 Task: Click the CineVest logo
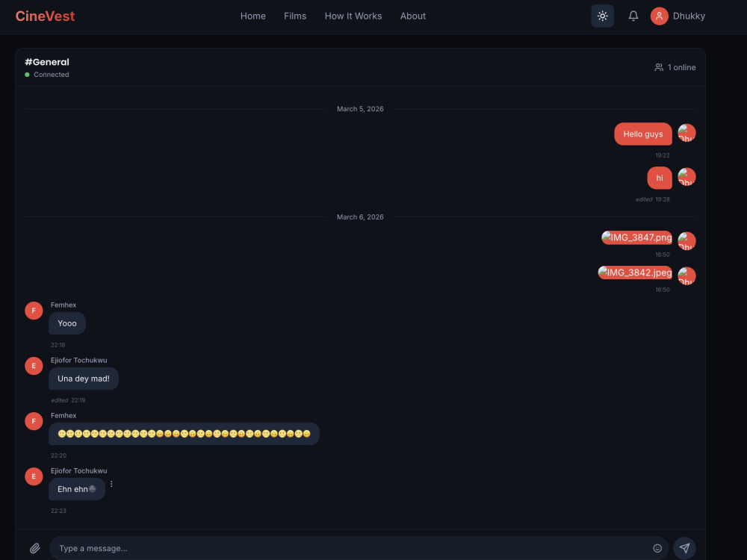click(x=46, y=16)
